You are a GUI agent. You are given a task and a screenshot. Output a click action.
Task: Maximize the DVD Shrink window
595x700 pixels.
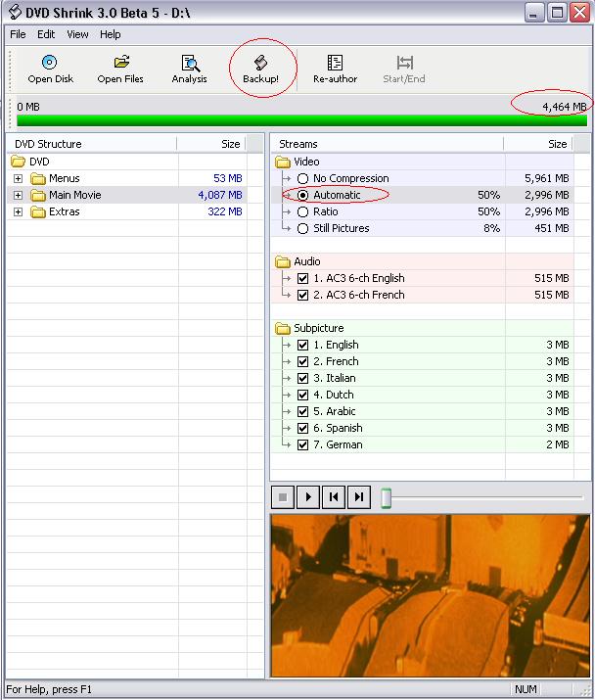point(557,13)
